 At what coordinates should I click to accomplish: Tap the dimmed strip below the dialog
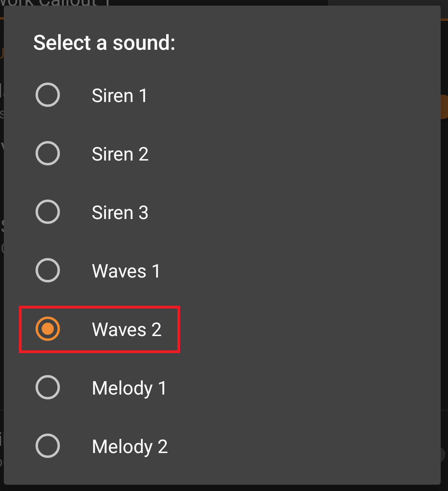click(223, 488)
